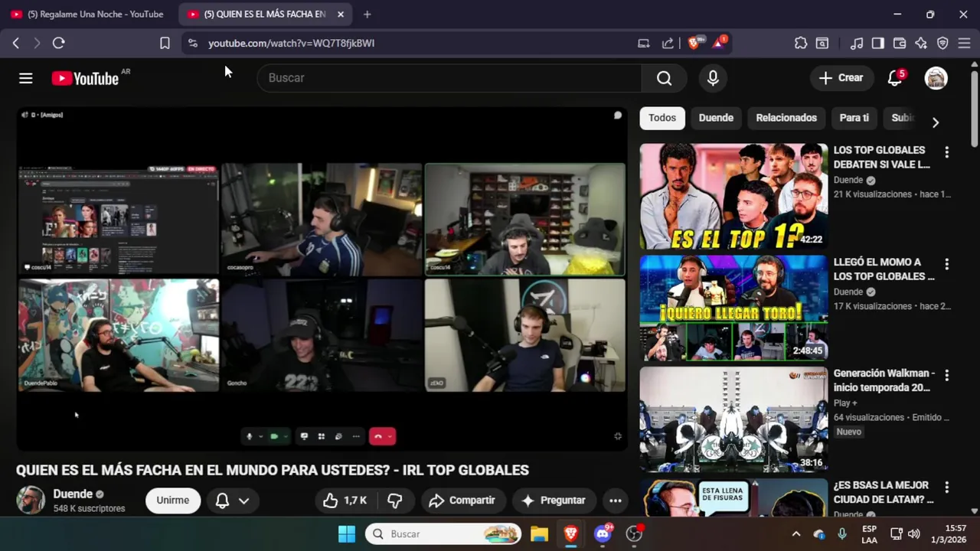This screenshot has height=551, width=980.
Task: Click the browser address bar URL
Action: [x=291, y=43]
